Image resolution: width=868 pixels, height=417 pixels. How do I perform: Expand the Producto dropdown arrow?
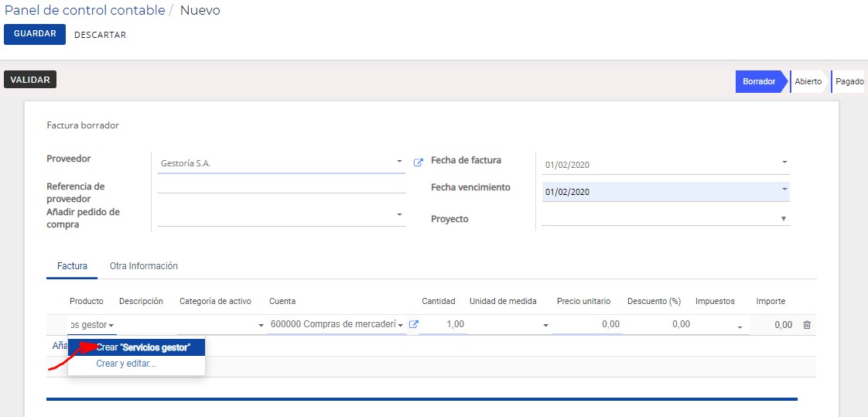click(111, 326)
